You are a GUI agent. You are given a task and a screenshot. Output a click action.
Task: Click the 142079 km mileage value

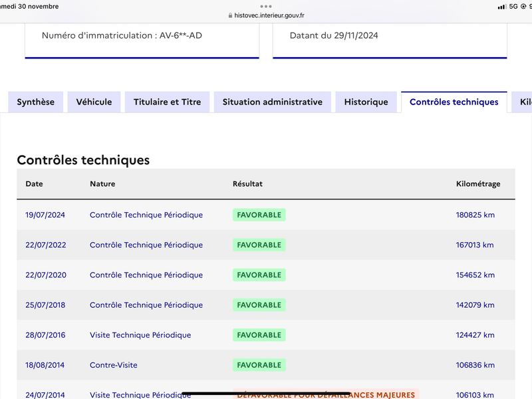tap(475, 305)
